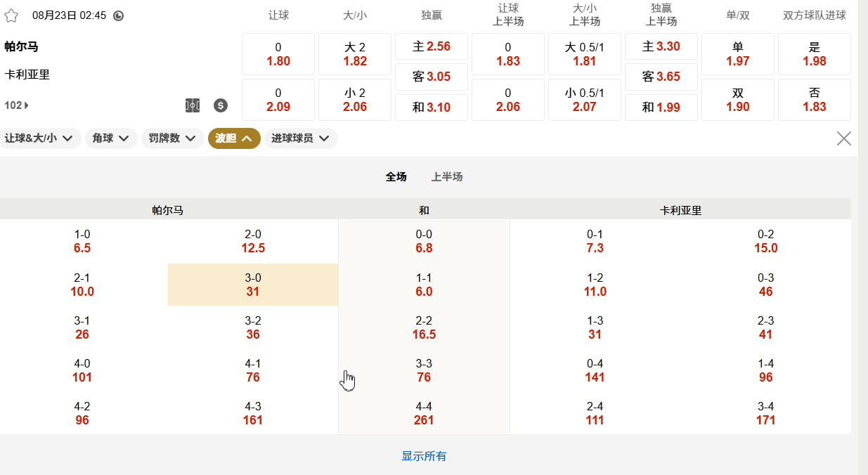
Task: Select 单 odds 1.97
Action: point(738,54)
